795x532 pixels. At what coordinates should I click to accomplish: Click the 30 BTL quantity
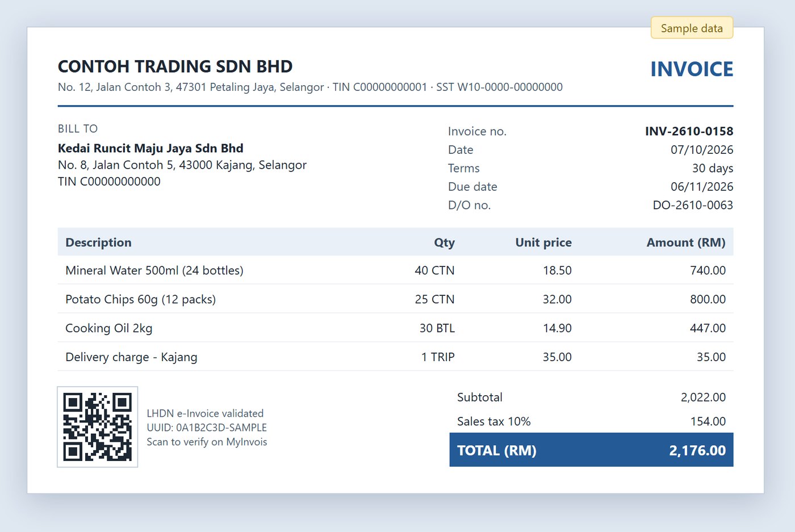click(437, 328)
